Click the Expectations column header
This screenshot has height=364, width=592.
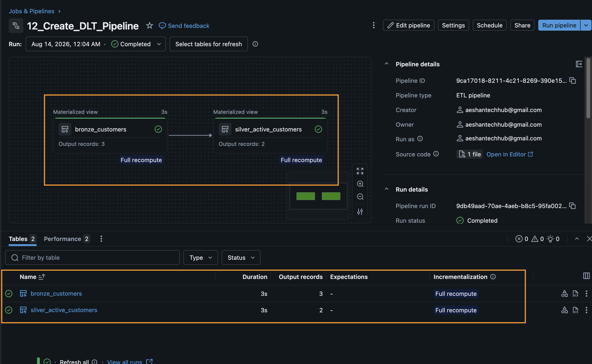click(x=349, y=277)
